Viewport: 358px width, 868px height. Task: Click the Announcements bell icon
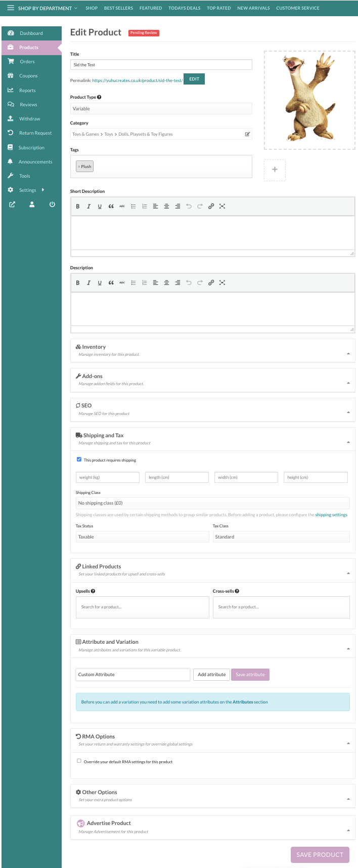[x=10, y=161]
